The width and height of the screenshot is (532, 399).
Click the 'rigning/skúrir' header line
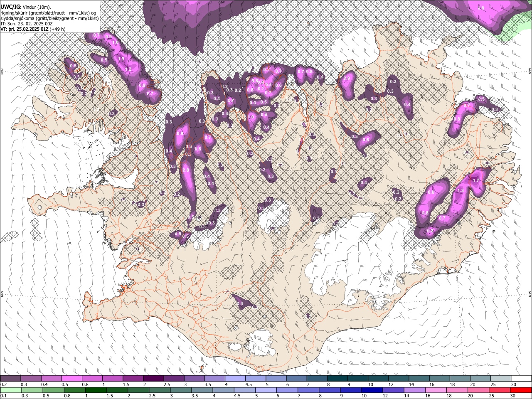coord(49,13)
